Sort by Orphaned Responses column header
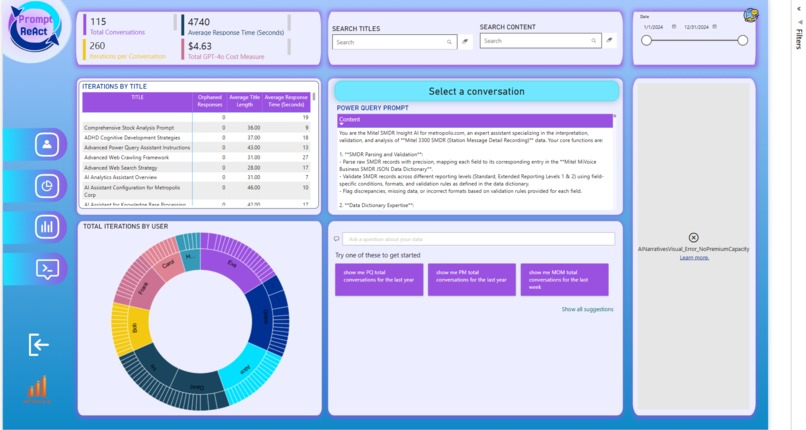 click(209, 102)
